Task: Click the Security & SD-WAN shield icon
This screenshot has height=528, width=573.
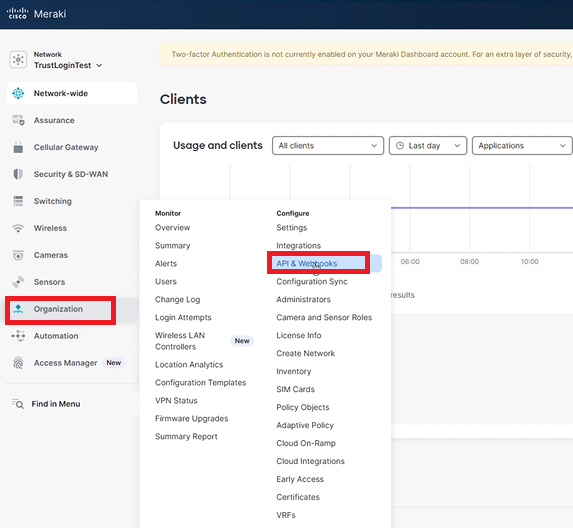Action: 18,174
